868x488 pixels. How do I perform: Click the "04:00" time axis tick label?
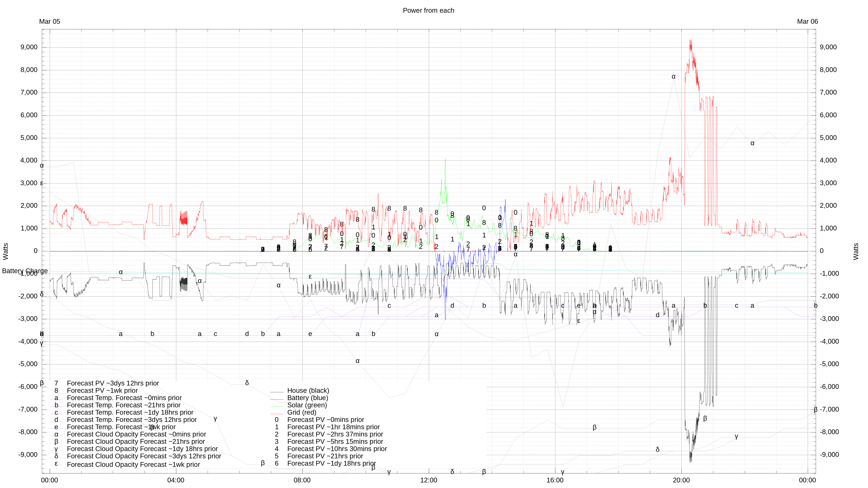[176, 480]
